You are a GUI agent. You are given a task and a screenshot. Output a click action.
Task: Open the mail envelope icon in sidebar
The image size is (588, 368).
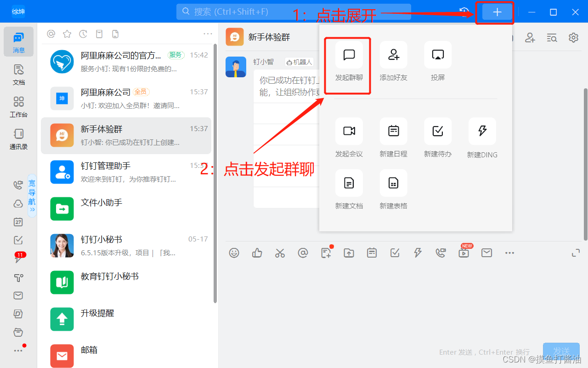(18, 295)
